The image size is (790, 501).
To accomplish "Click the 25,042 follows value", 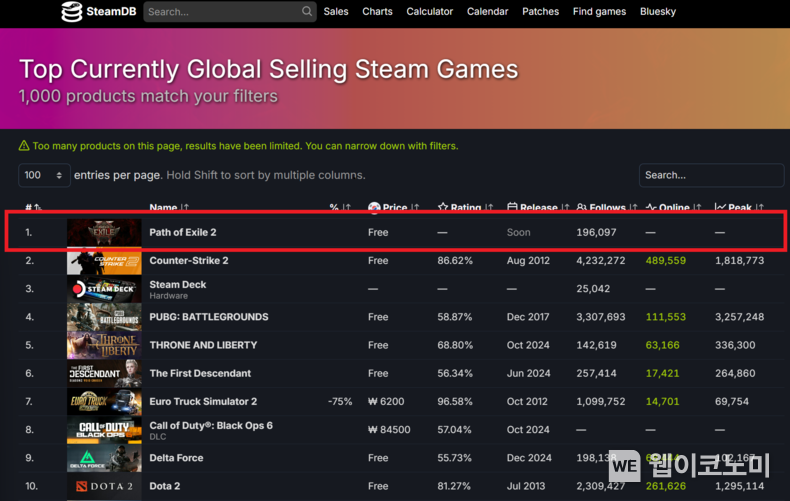I will (593, 289).
